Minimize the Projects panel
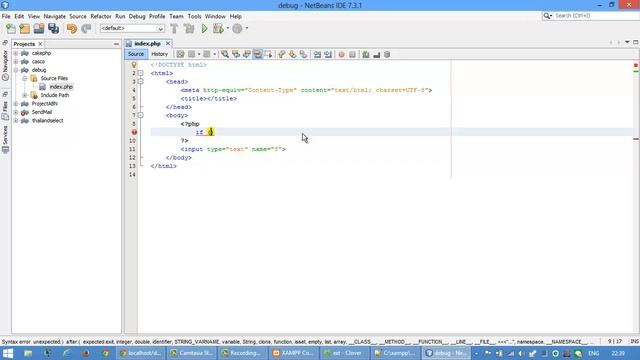The height and width of the screenshot is (360, 640). pos(116,44)
